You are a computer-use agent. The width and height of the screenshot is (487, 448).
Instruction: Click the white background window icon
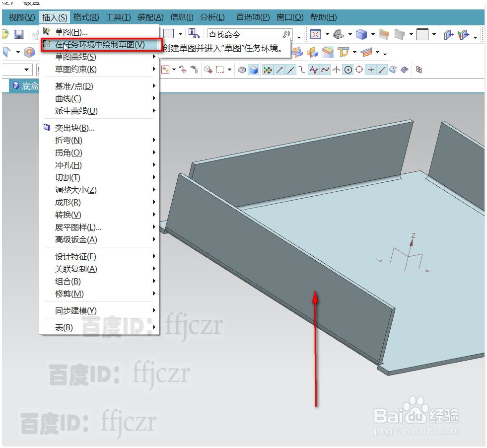422,34
